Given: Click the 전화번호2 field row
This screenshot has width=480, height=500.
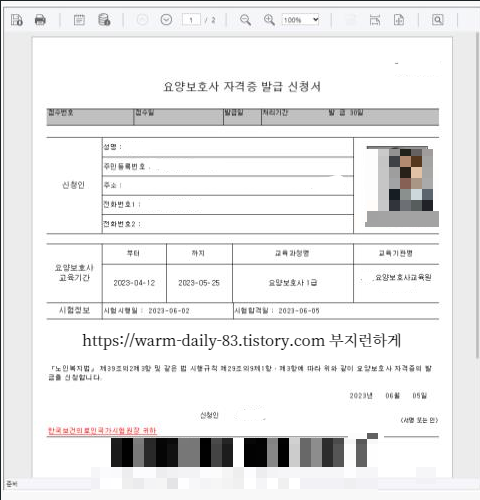Looking at the screenshot, I should coord(228,224).
